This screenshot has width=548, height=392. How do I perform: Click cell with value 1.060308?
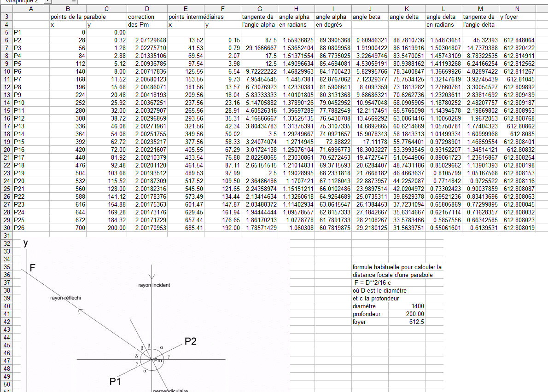pyautogui.click(x=296, y=228)
